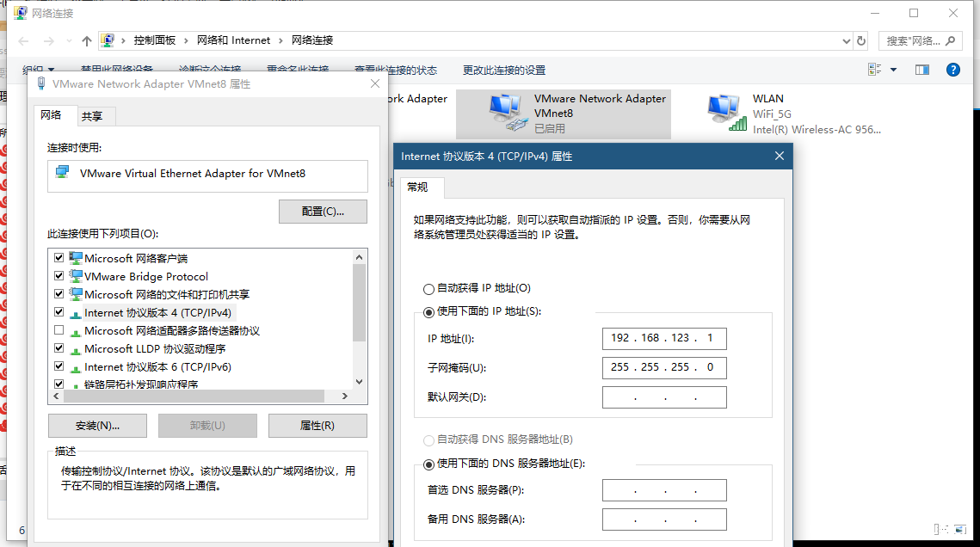Viewport: 980px width, 547px height.
Task: Click the up one level arrow
Action: tap(84, 40)
